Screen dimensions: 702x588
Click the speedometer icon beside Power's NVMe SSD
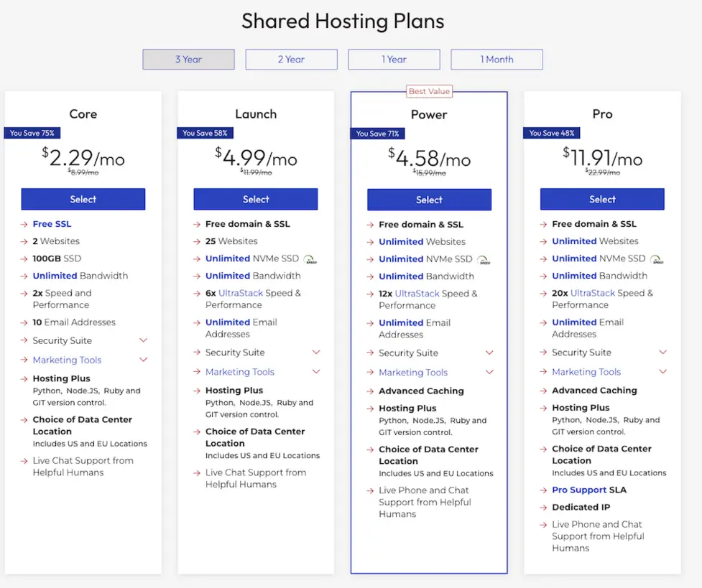481,258
